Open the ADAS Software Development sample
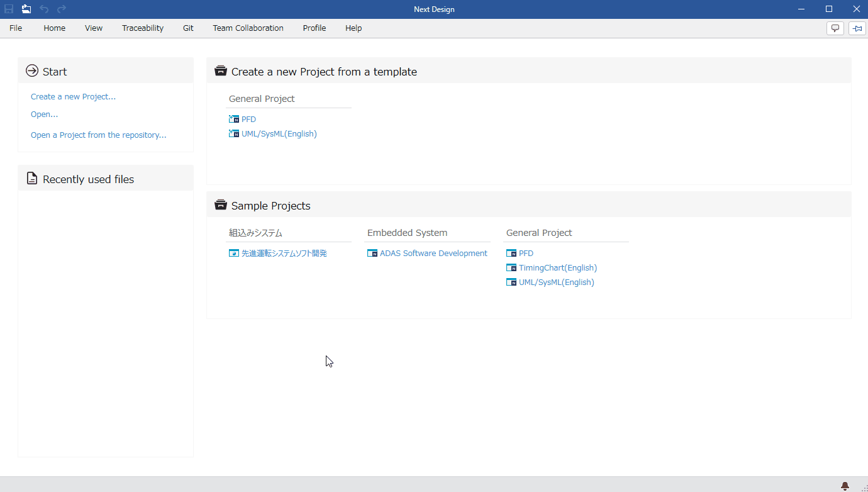This screenshot has width=868, height=492. (427, 254)
